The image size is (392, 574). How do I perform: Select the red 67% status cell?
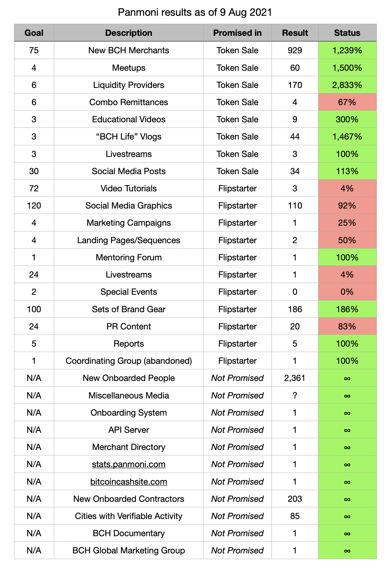click(x=347, y=102)
